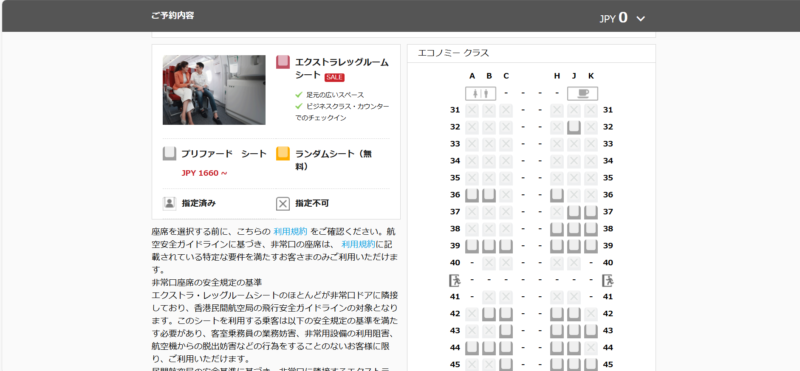
Task: Select seat 38H in row 38
Action: (557, 229)
